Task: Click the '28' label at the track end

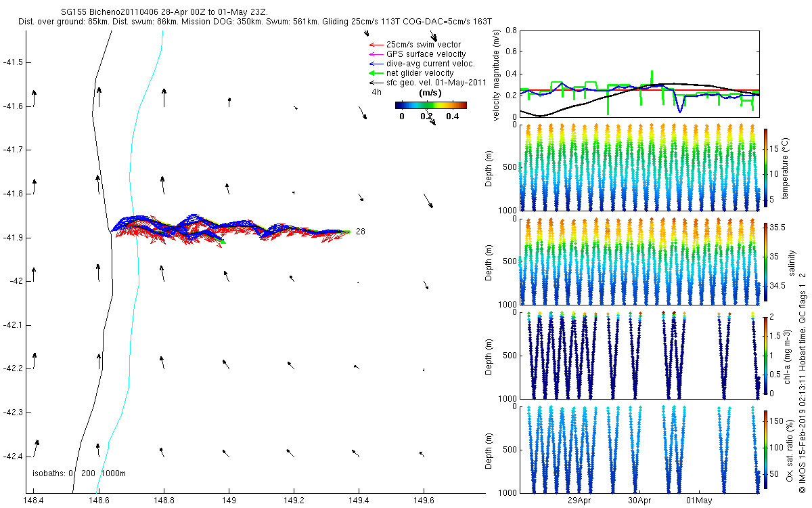Action: click(x=361, y=232)
